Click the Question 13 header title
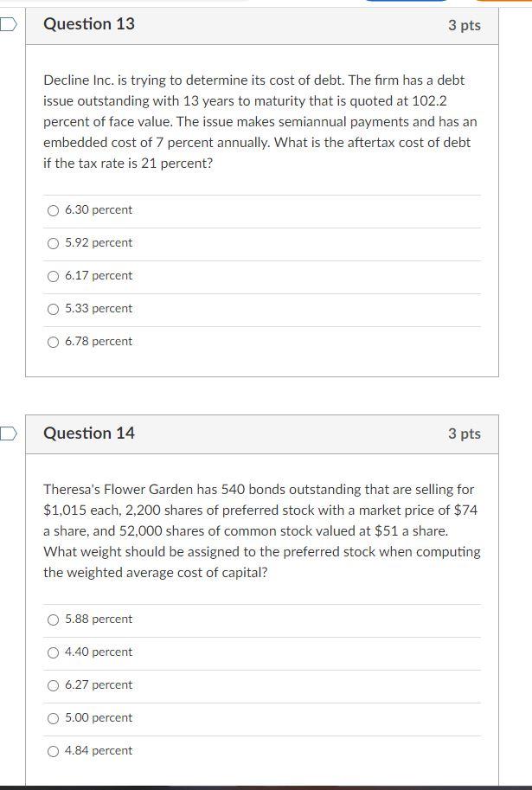 click(88, 24)
